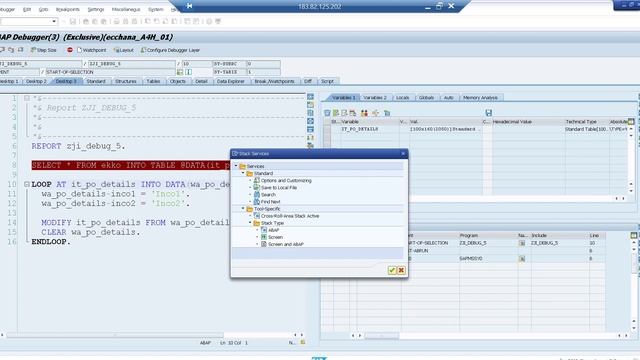The width and height of the screenshot is (640, 360).
Task: Collapse the comment block at line 1
Action: coord(27,98)
